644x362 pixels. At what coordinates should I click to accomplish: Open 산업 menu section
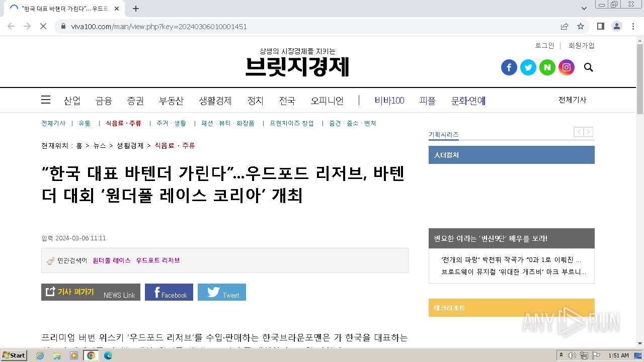point(72,101)
